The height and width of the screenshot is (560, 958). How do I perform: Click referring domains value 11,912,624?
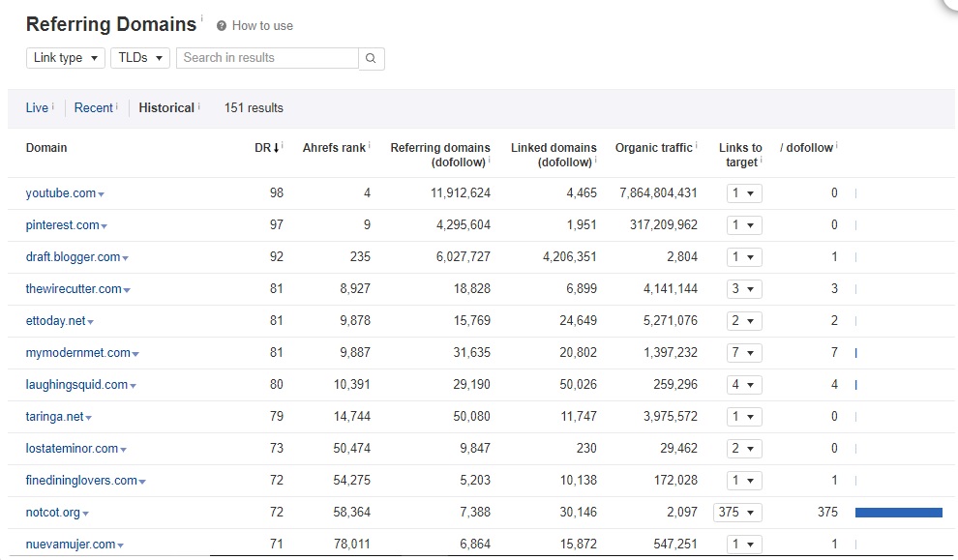coord(460,193)
